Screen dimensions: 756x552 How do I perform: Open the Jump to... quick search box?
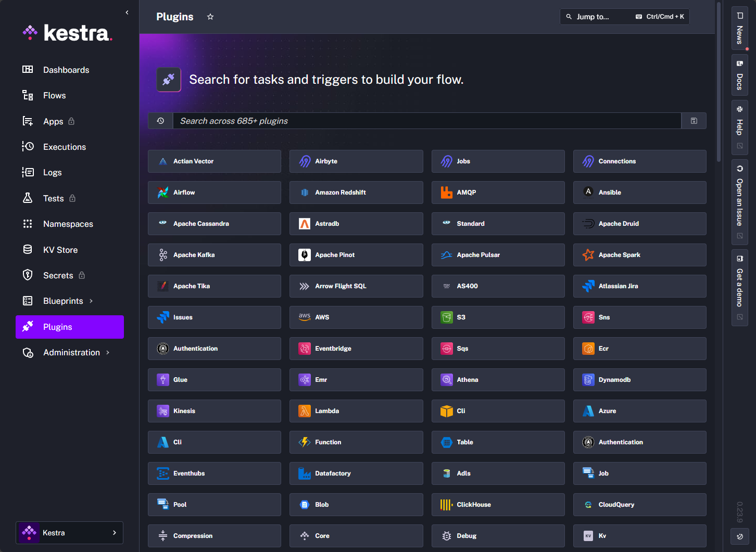coord(625,17)
